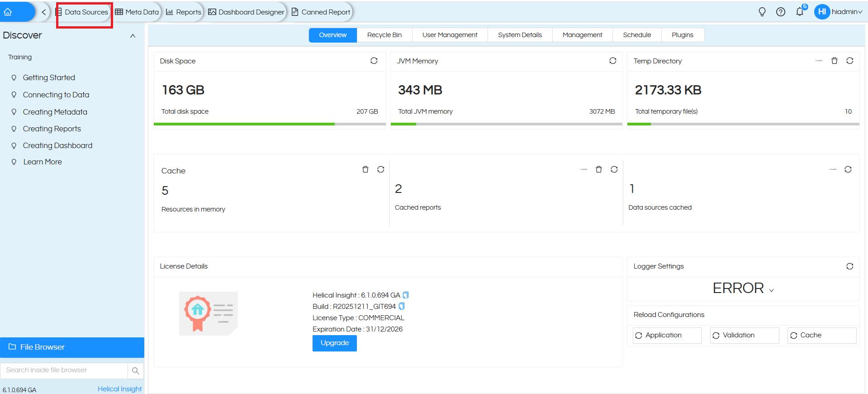The width and height of the screenshot is (868, 394).
Task: Reload Validation configuration
Action: pos(745,336)
